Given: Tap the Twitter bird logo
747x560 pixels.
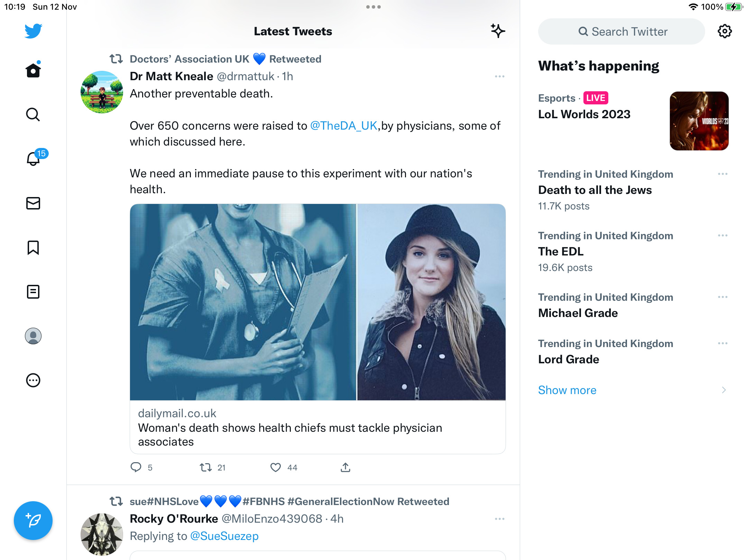Looking at the screenshot, I should [x=33, y=31].
